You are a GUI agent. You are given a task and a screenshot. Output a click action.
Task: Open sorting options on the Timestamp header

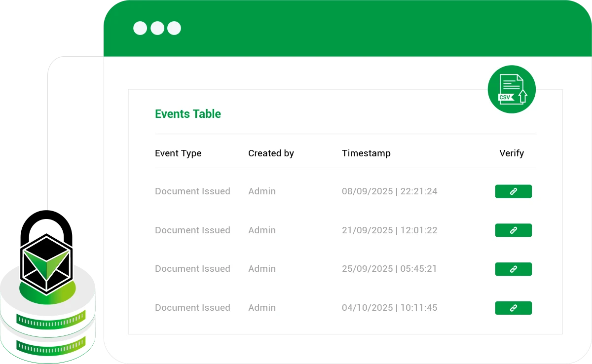tap(366, 153)
